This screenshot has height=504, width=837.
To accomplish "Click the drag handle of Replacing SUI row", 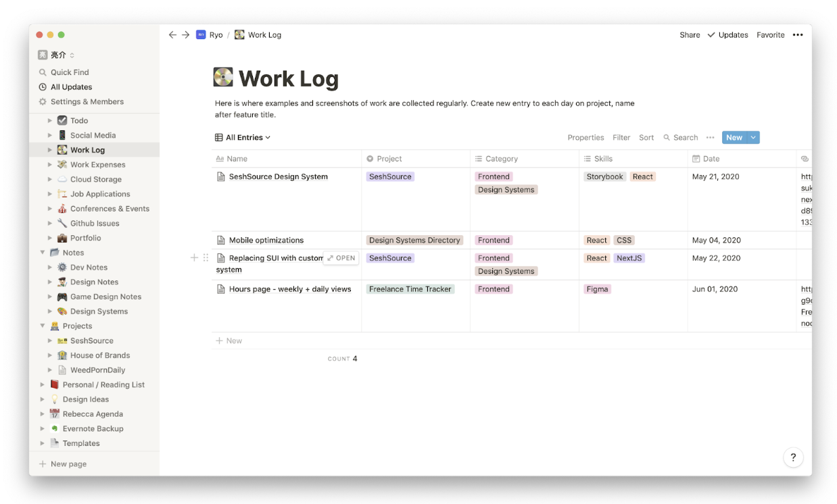I will pyautogui.click(x=206, y=257).
